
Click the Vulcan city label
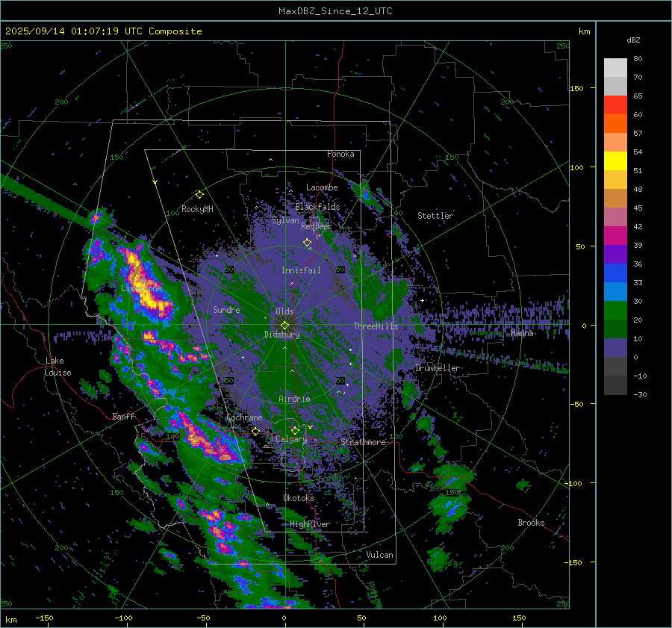pyautogui.click(x=379, y=555)
